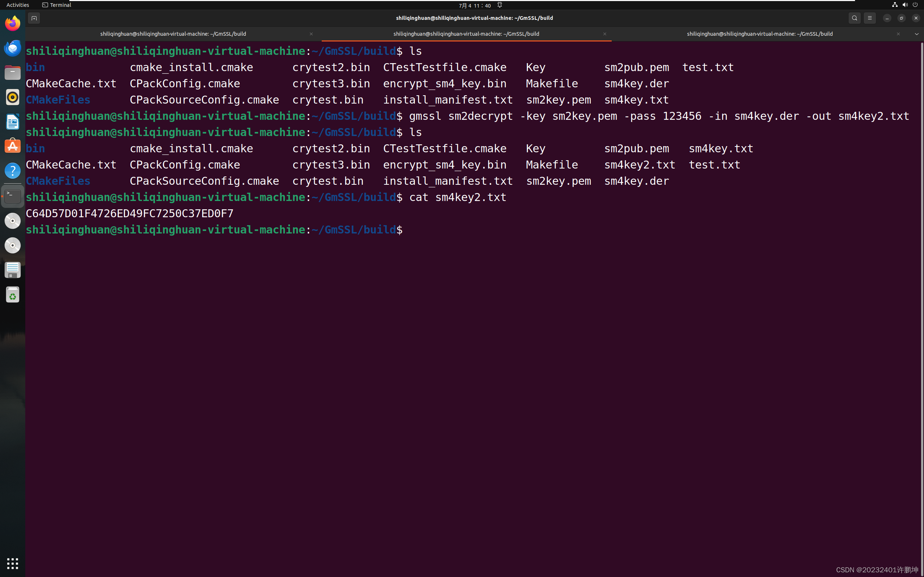The image size is (924, 577).
Task: Switch to the third terminal tab
Action: coord(760,34)
